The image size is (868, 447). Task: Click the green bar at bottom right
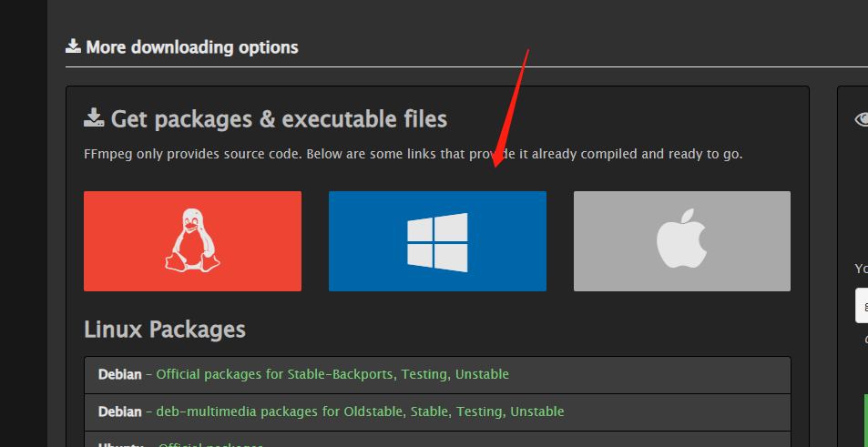pyautogui.click(x=865, y=419)
